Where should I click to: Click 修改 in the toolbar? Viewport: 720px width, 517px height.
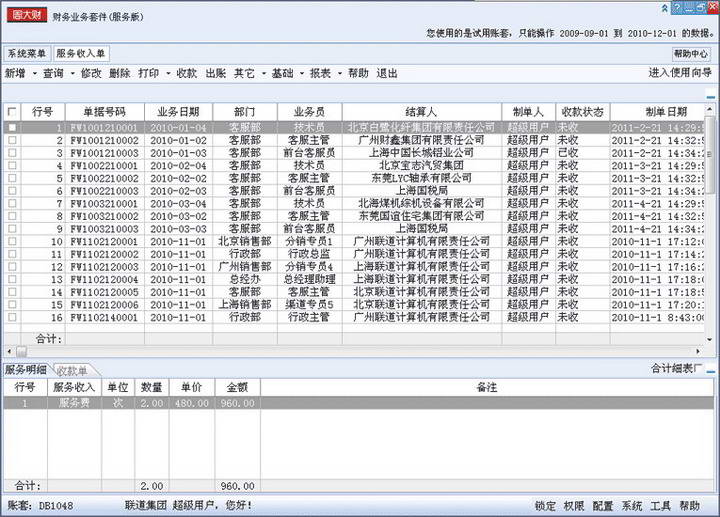(x=91, y=73)
